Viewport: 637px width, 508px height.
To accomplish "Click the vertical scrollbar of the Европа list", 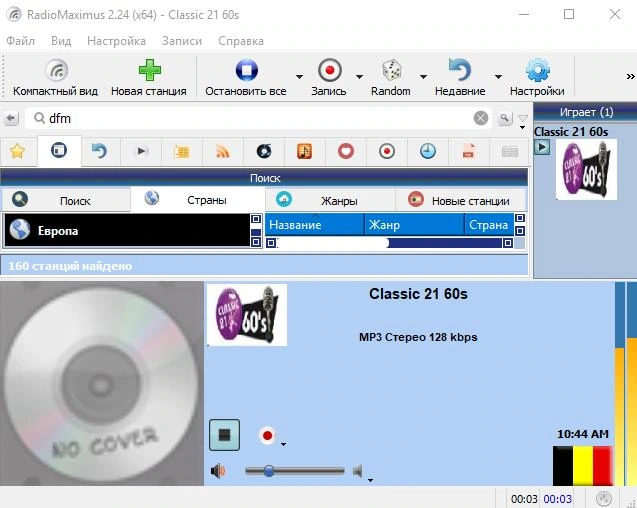I will click(x=256, y=230).
